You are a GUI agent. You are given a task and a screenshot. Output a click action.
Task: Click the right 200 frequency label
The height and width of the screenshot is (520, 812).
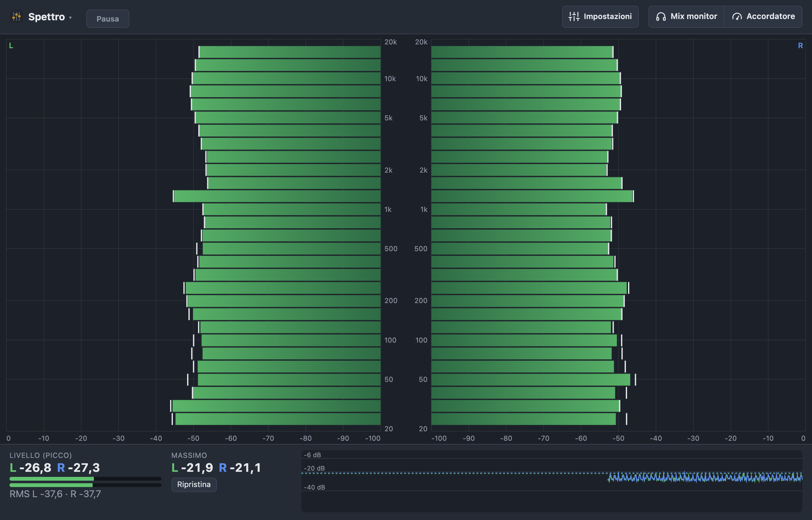point(421,301)
